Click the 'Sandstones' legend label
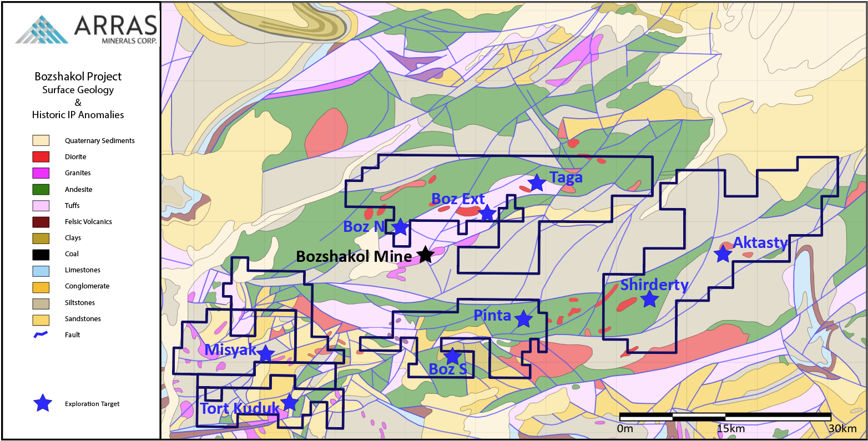The height and width of the screenshot is (441, 868). pos(83,319)
